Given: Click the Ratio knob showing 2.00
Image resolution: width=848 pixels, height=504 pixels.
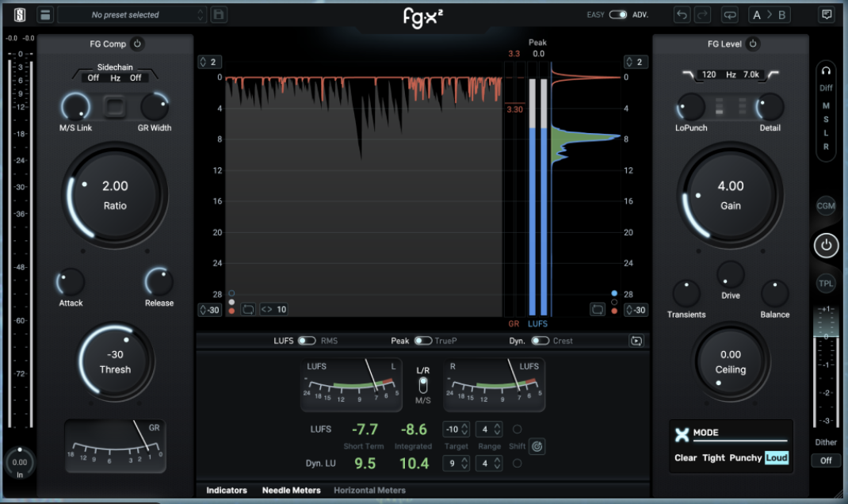Looking at the screenshot, I should click(115, 195).
